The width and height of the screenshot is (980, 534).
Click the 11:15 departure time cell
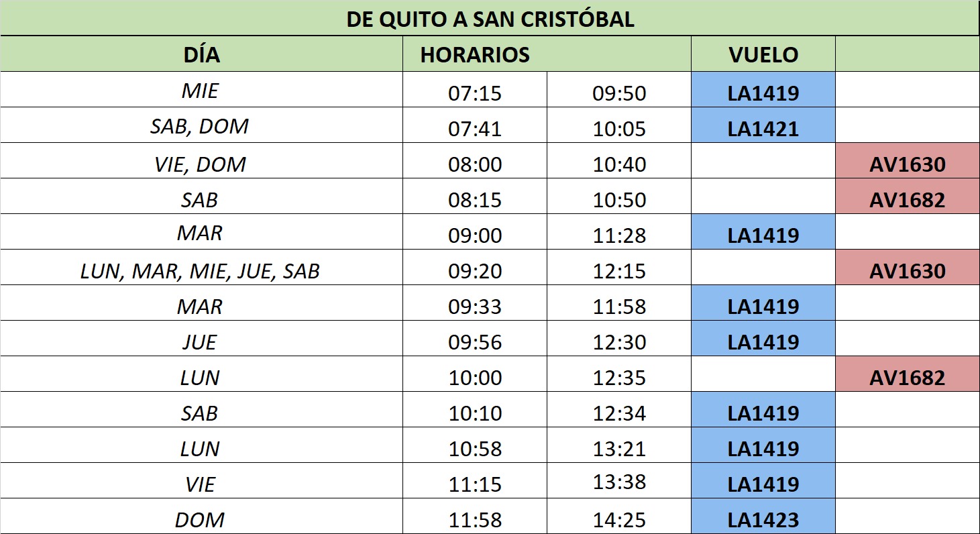pos(475,484)
